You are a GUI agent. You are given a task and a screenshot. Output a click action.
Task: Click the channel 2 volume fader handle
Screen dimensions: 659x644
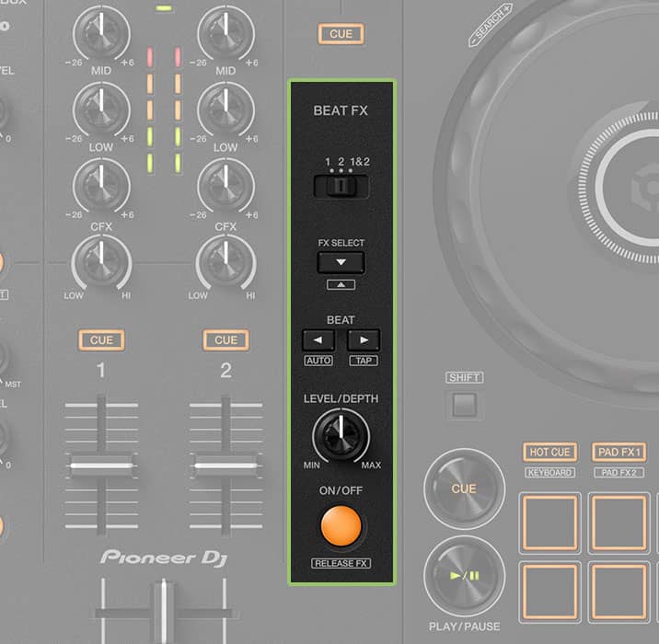tap(225, 466)
